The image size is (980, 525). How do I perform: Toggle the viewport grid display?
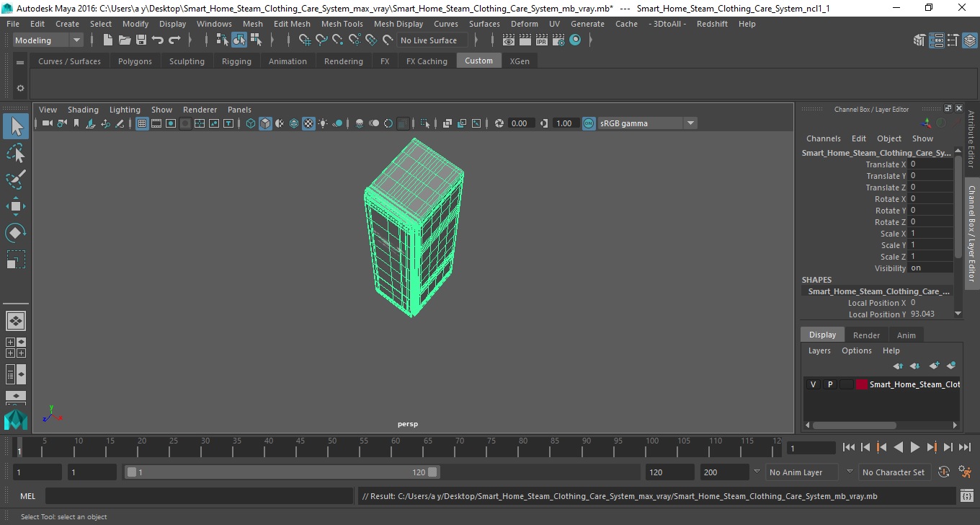point(142,123)
